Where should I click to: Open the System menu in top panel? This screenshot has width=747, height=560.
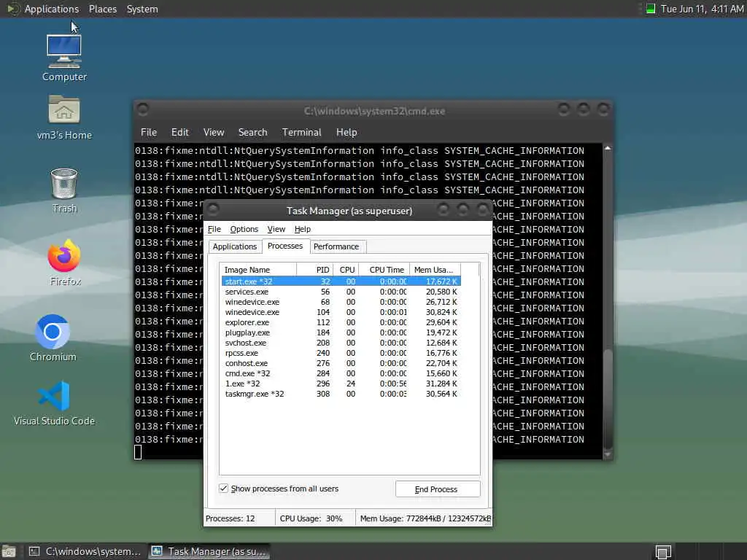[142, 9]
